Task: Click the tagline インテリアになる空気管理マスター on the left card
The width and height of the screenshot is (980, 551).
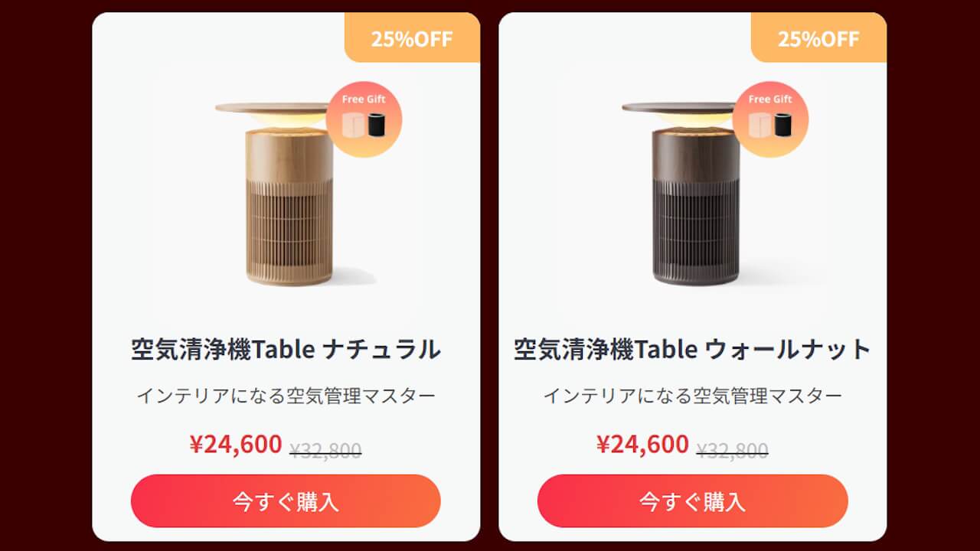Action: [286, 392]
